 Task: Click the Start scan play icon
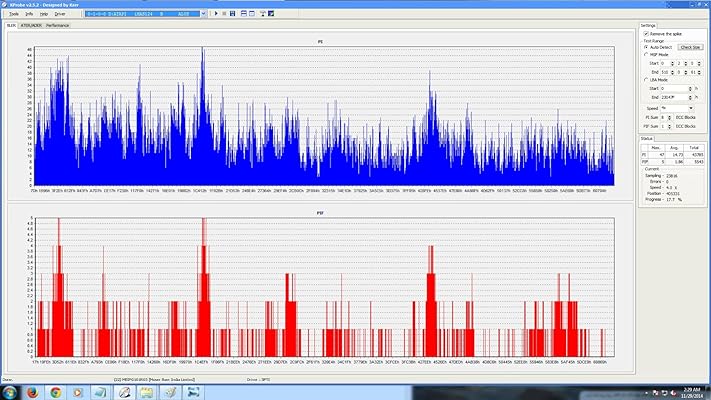point(216,14)
